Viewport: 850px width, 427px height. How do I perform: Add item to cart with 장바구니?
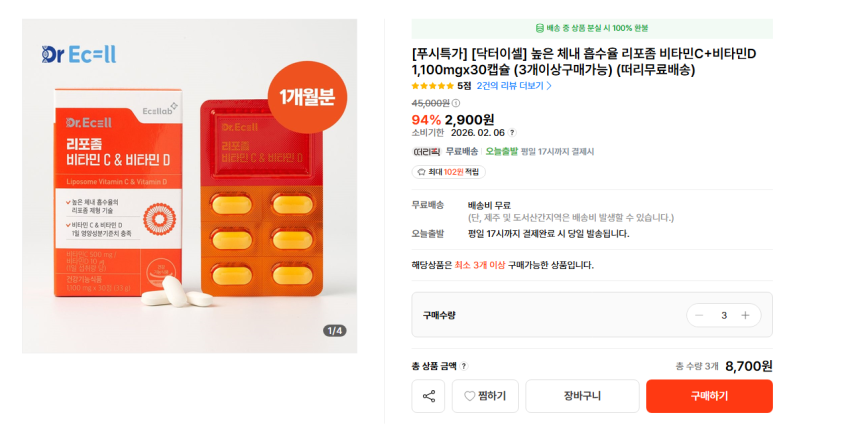coord(582,396)
